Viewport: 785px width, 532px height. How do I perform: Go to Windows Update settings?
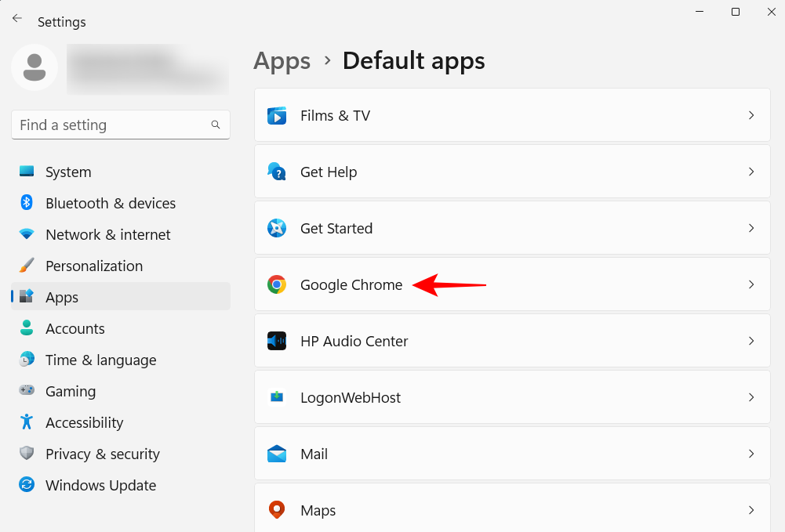100,485
